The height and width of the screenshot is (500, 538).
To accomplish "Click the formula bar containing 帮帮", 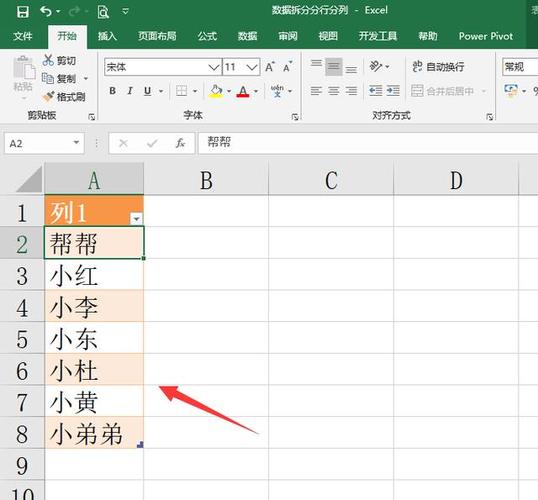I will pyautogui.click(x=368, y=143).
